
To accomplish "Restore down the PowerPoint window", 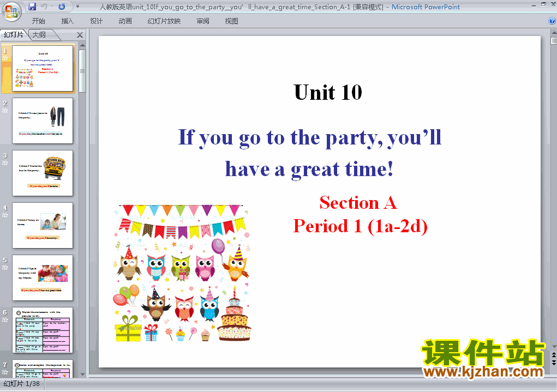I will pos(543,4).
